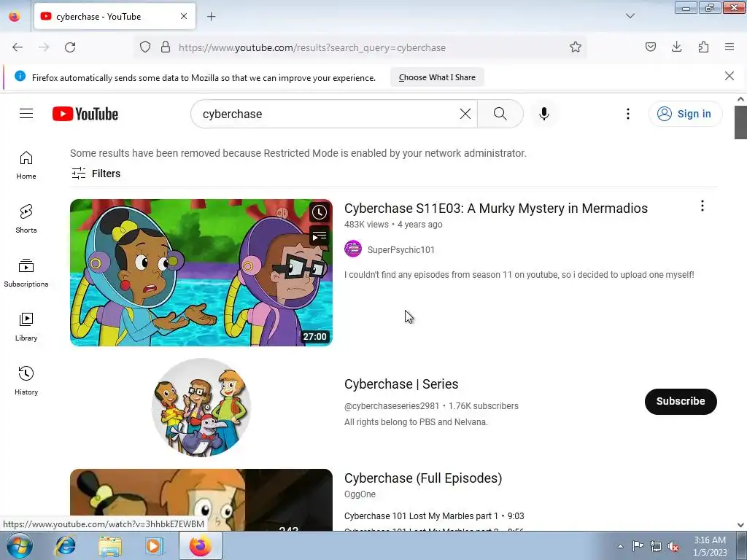The width and height of the screenshot is (747, 560).
Task: Click the muted volume tray icon
Action: (x=673, y=545)
